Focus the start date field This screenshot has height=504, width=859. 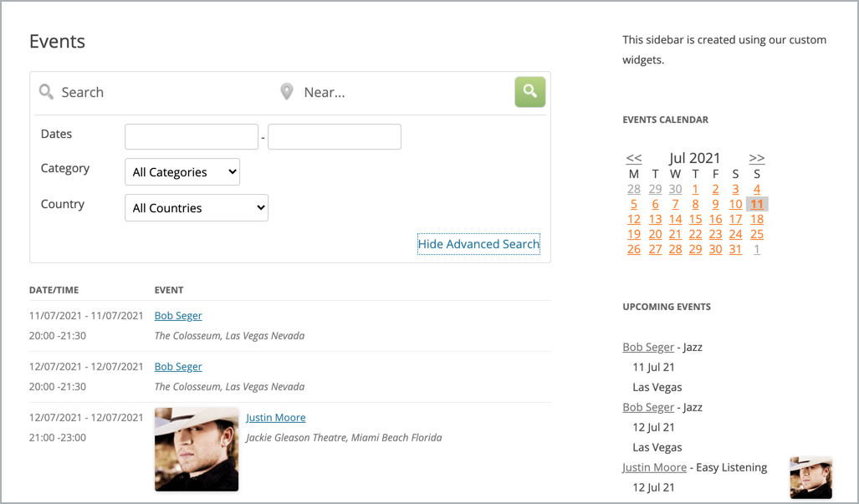[x=192, y=137]
